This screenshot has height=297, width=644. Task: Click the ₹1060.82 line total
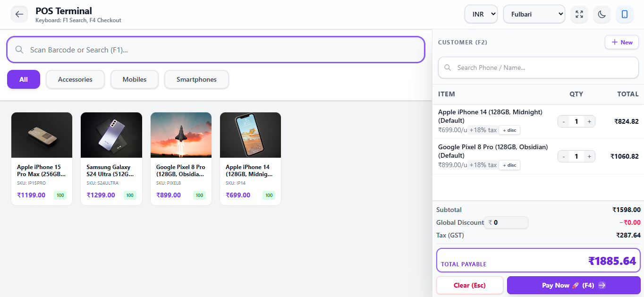pos(624,156)
